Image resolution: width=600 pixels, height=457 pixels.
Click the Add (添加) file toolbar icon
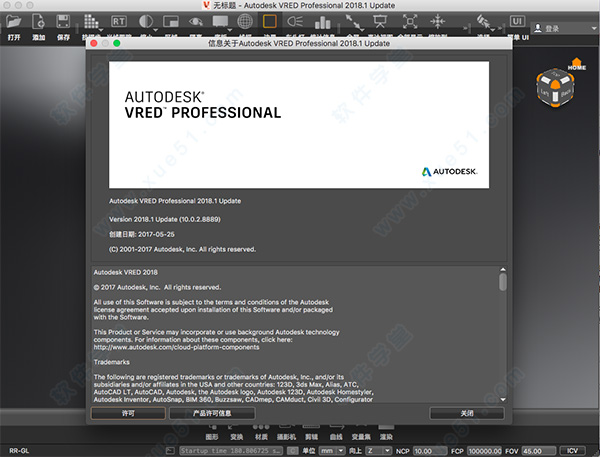point(38,21)
